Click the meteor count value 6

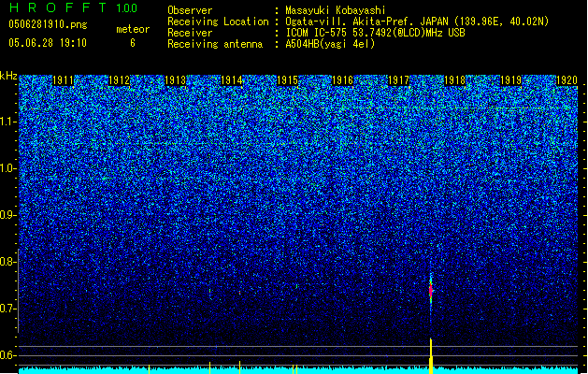tap(133, 43)
